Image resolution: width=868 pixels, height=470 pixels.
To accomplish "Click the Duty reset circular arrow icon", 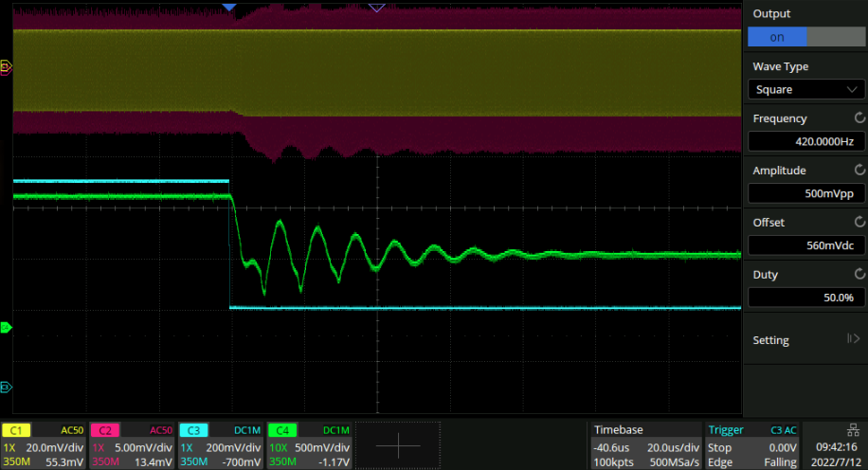I will point(859,275).
